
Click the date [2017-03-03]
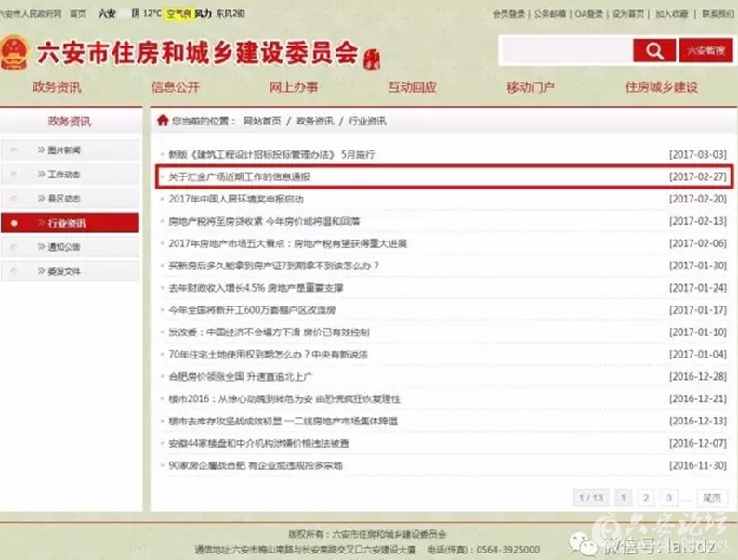(697, 155)
